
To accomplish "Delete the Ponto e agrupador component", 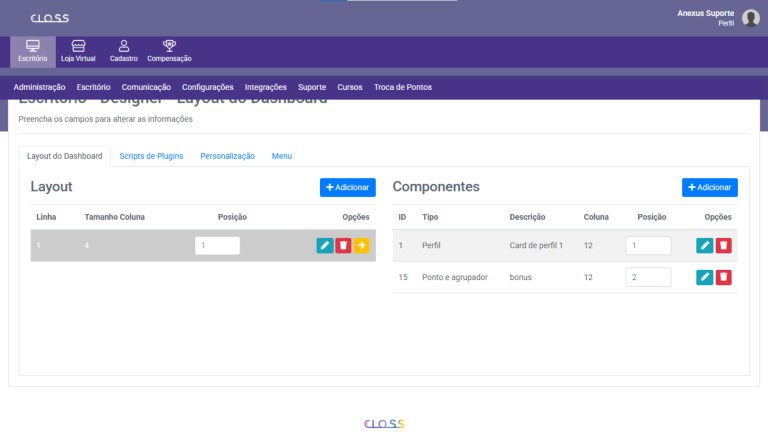I will click(x=723, y=277).
